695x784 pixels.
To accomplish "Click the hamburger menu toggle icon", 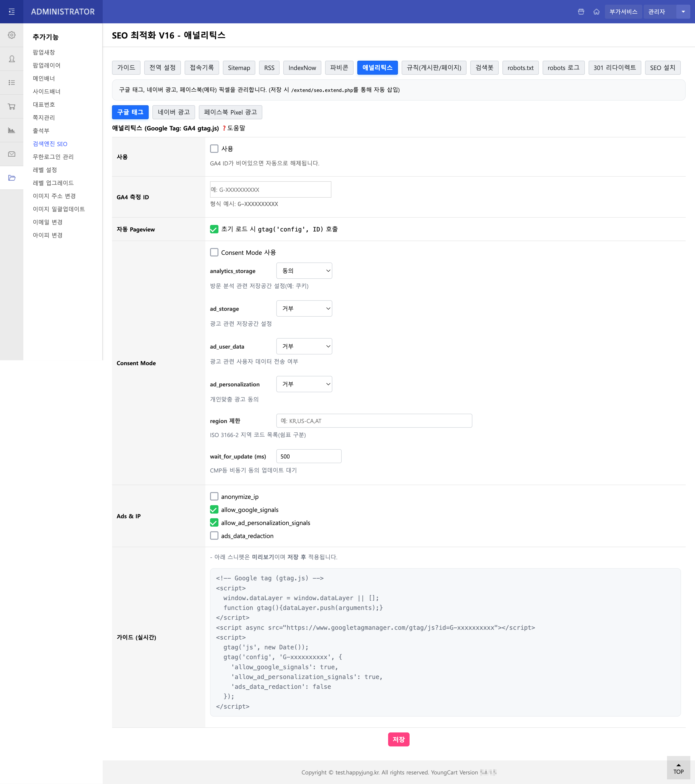I will point(11,12).
